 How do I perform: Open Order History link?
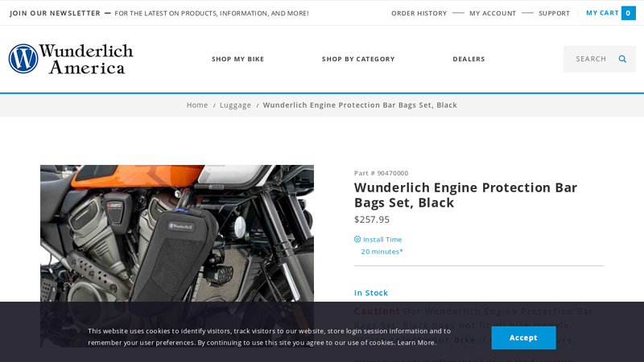[419, 13]
